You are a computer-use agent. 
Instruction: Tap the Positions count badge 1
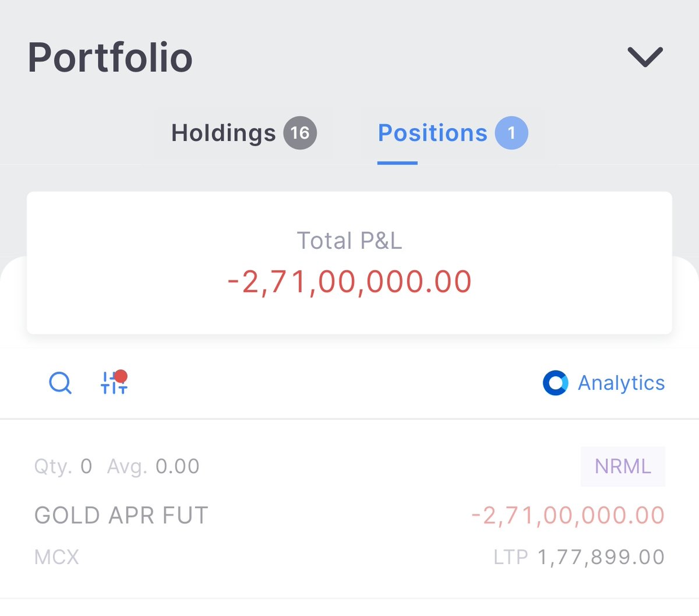tap(511, 133)
